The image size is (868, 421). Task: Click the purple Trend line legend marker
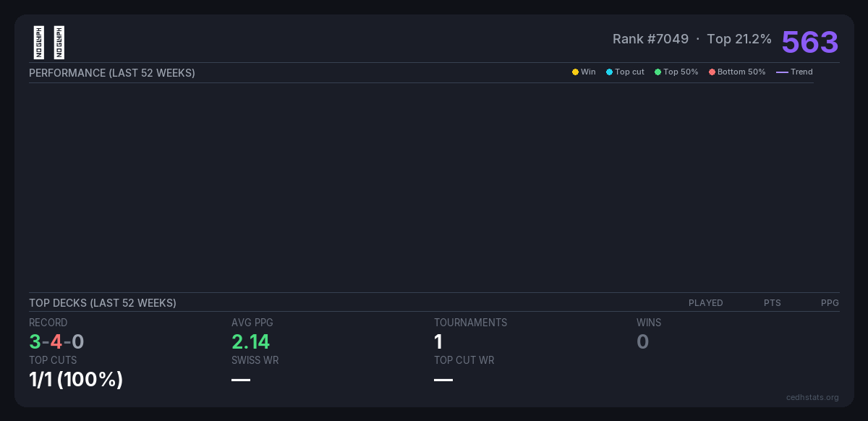pyautogui.click(x=782, y=72)
